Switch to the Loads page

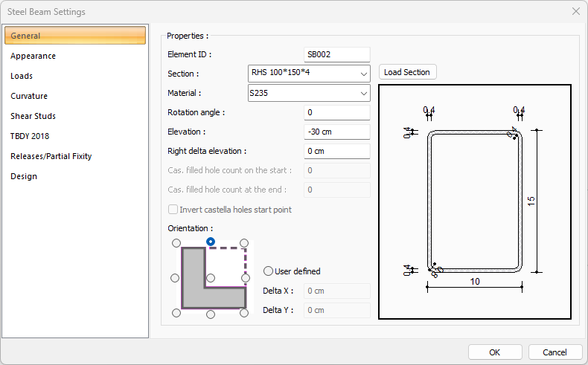point(22,76)
